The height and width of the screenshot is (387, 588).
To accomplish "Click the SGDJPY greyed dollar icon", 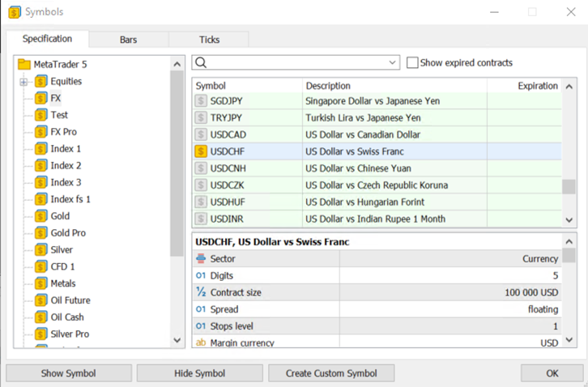I will [201, 101].
